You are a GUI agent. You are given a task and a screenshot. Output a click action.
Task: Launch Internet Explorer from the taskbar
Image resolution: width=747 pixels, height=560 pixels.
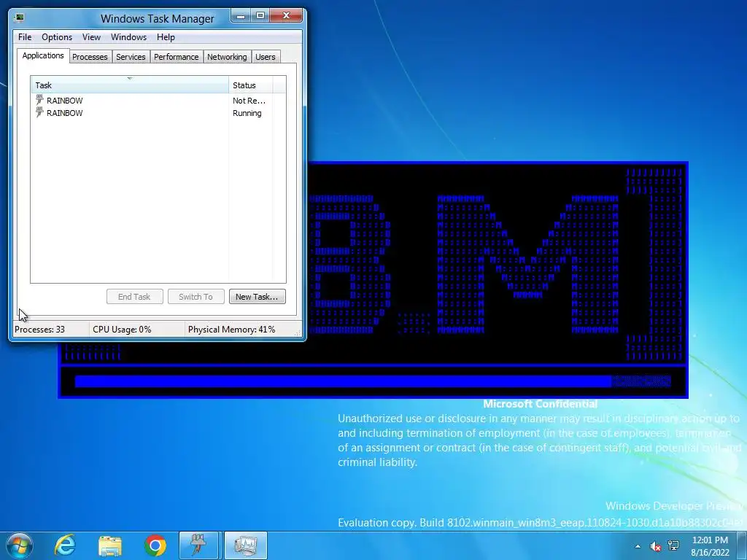(x=65, y=545)
